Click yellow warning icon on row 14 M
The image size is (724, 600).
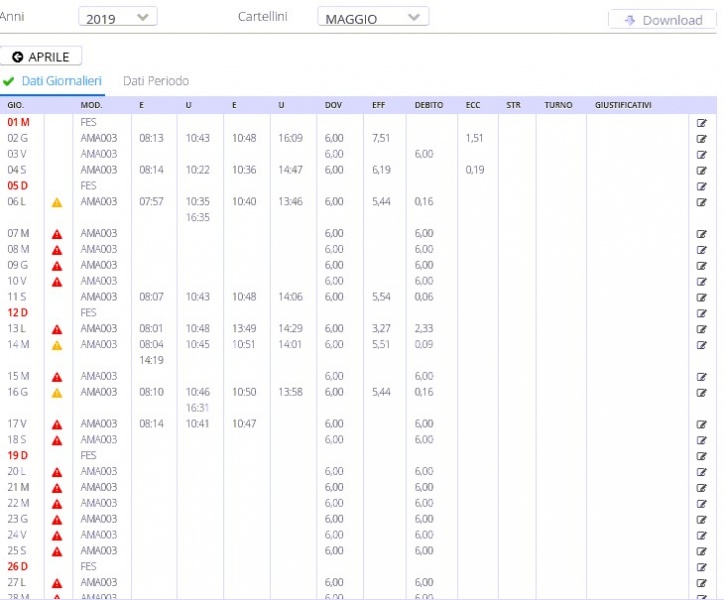coord(57,345)
